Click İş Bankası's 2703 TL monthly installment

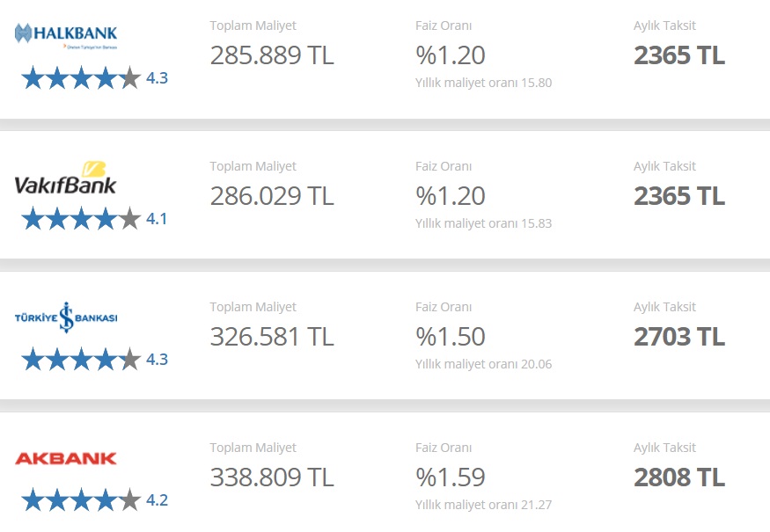(x=679, y=336)
